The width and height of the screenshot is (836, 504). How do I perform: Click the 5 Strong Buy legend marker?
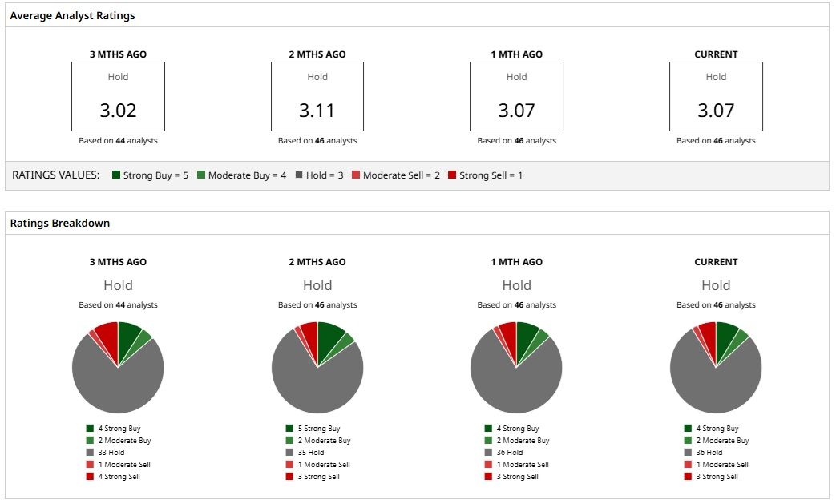pyautogui.click(x=289, y=429)
